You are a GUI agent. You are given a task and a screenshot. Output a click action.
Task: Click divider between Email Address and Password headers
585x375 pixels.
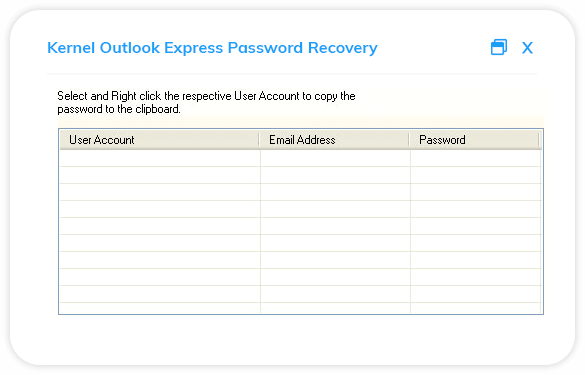[409, 140]
